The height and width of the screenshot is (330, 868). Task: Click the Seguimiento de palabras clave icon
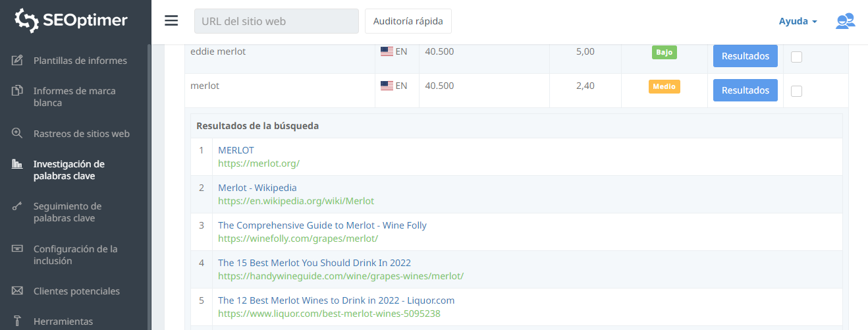coord(18,206)
